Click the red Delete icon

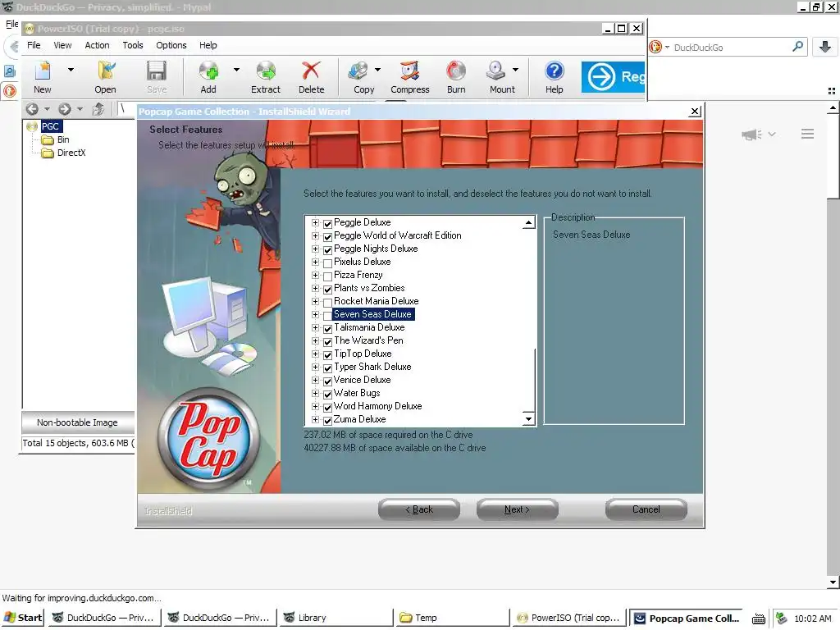(x=311, y=71)
